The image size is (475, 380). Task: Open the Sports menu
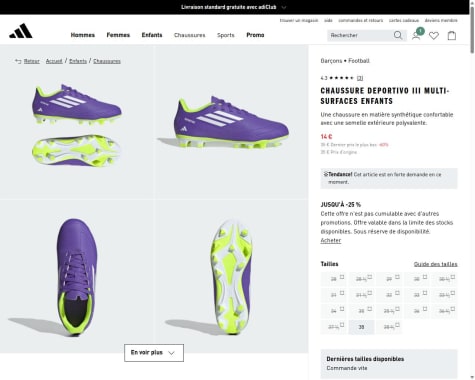click(226, 35)
